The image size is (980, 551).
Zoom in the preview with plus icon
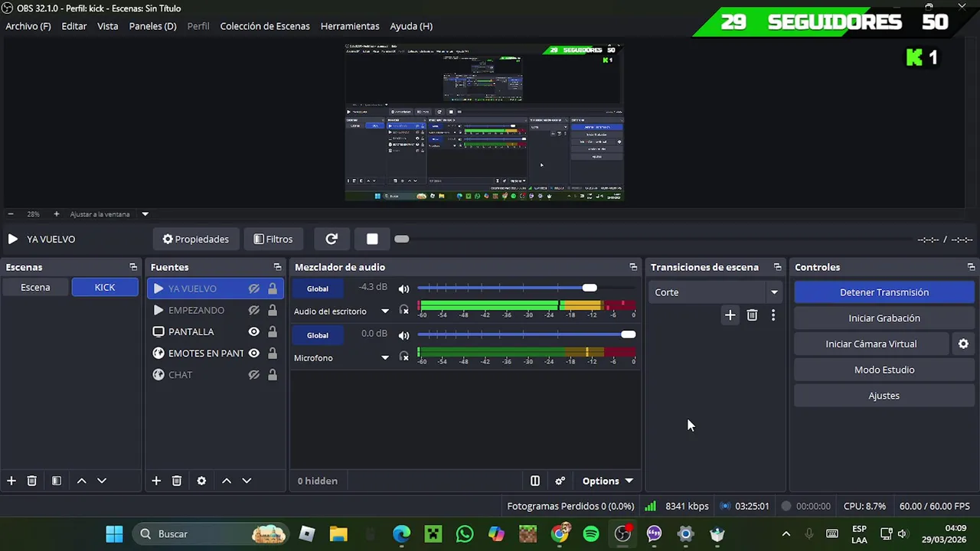(x=56, y=214)
